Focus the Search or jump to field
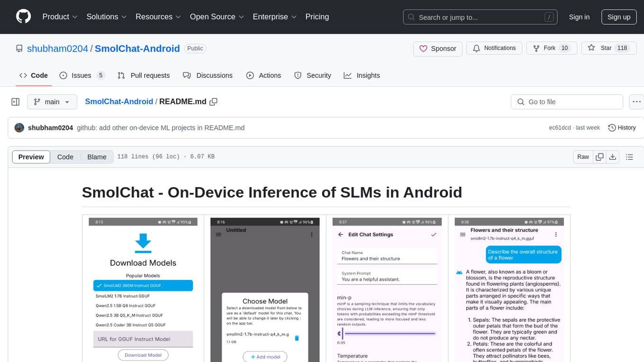This screenshot has width=644, height=362. (x=480, y=17)
